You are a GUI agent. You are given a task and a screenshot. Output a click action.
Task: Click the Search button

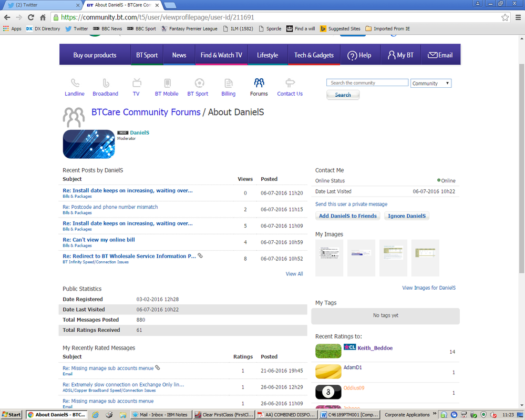[343, 95]
